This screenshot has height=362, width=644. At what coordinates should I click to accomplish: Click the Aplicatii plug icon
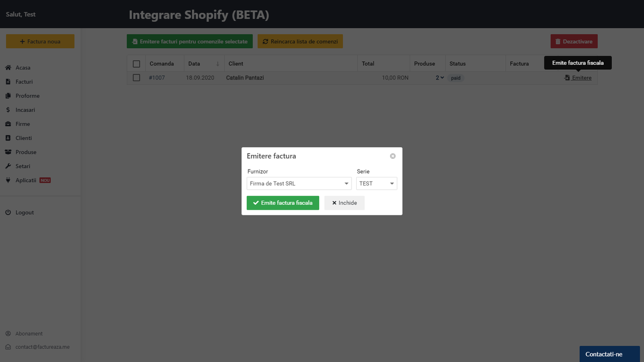click(9, 180)
